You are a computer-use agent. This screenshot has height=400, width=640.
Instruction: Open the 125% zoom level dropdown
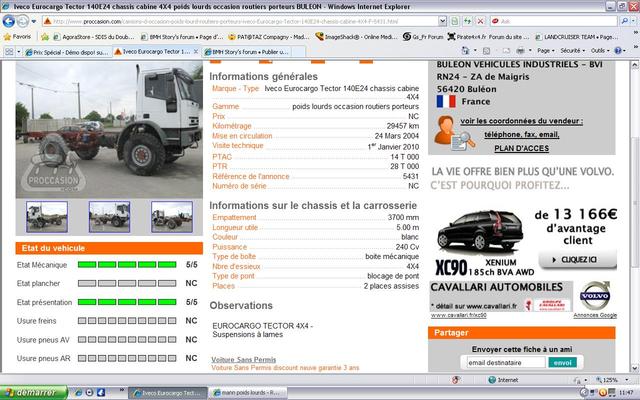coord(610,380)
